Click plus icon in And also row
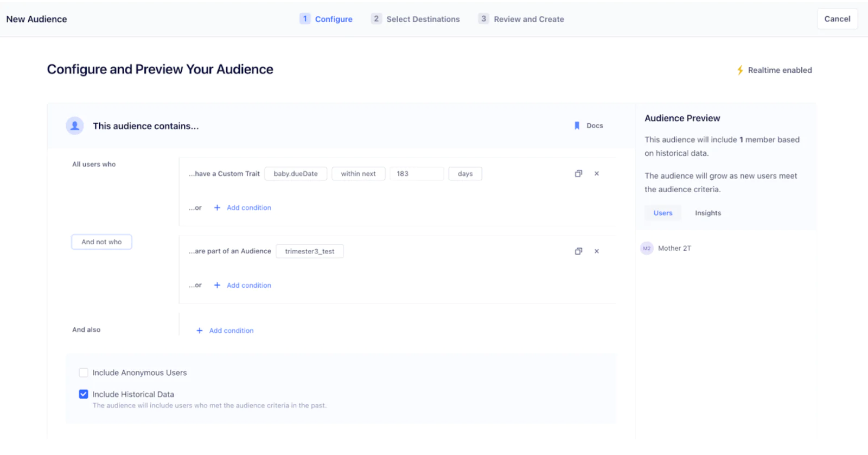868x455 pixels. point(200,331)
